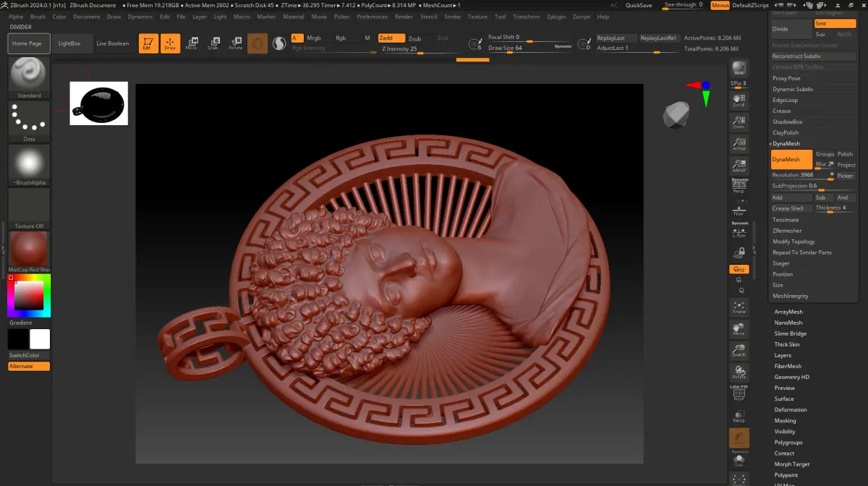Toggle Perspective (Persp) view
This screenshot has height=486, width=868.
coord(739,186)
